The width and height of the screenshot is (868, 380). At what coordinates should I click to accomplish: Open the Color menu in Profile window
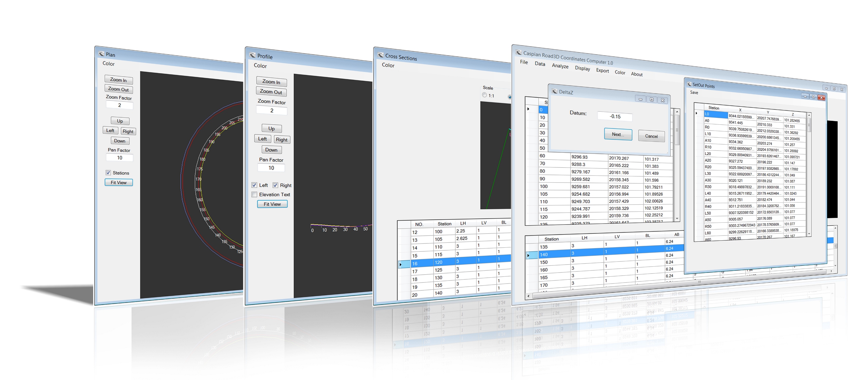[x=260, y=66]
